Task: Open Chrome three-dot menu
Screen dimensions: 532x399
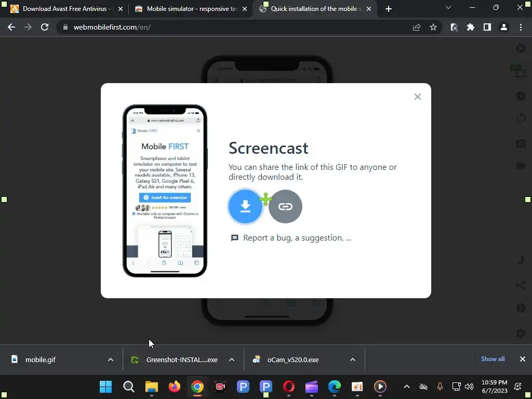Action: [x=521, y=27]
